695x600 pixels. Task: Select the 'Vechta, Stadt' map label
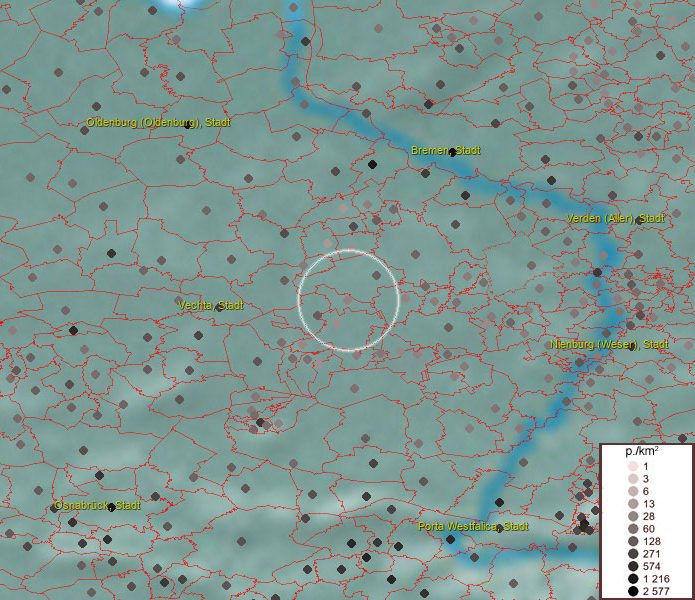click(211, 305)
